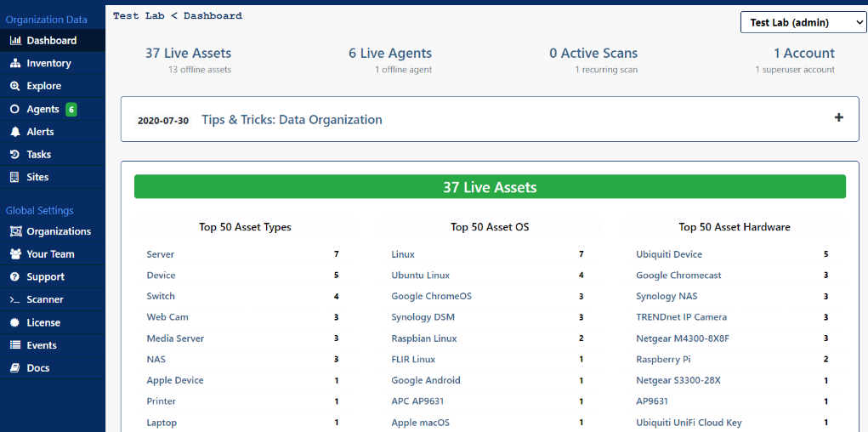Open the Your Team menu item
This screenshot has width=868, height=432.
tap(53, 254)
